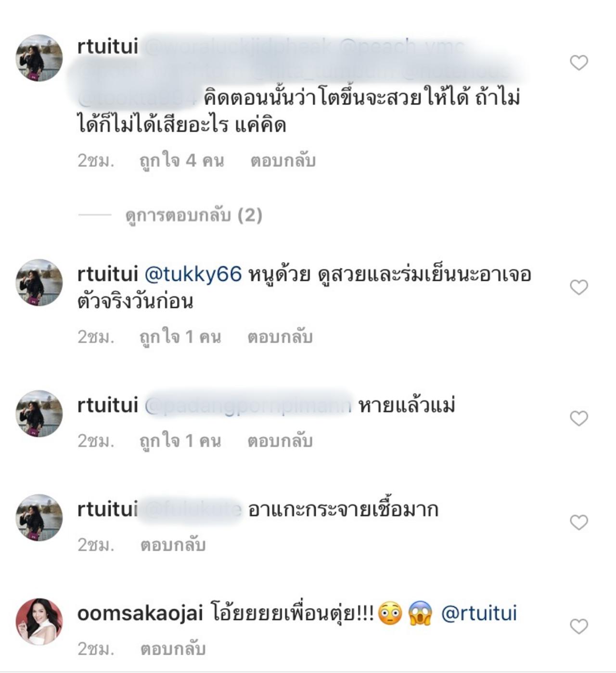The height and width of the screenshot is (673, 616).
Task: View ถูกใจ 1 คน likes on @tukky66 comment
Action: [x=180, y=337]
